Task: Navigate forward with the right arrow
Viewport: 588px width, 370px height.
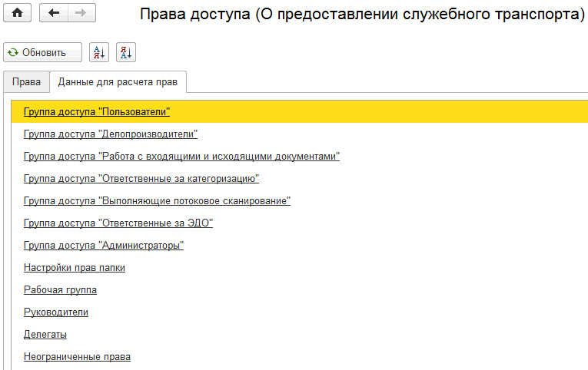Action: 81,13
